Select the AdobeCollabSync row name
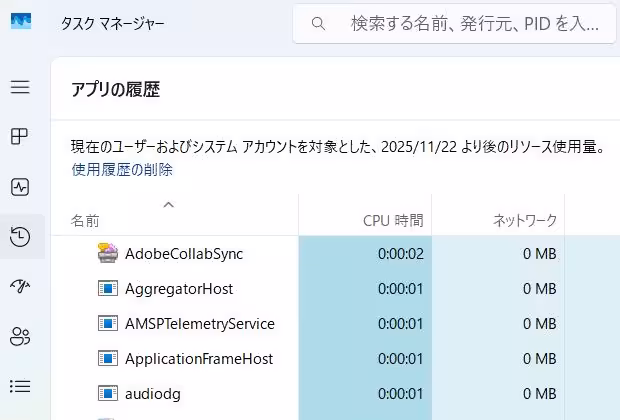Screen dimensions: 620x420 184,254
